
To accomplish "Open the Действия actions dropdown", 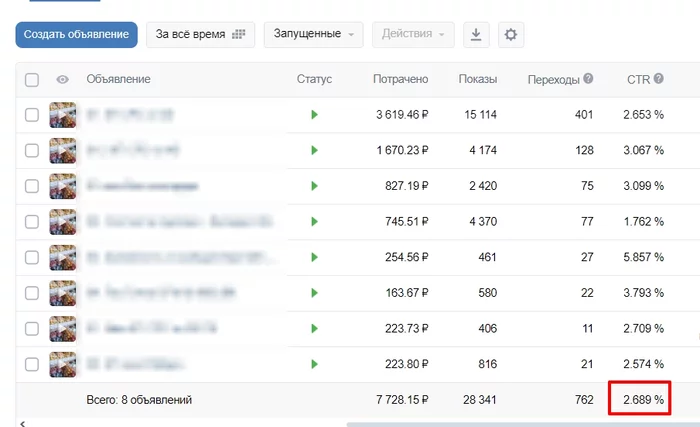I will 413,34.
